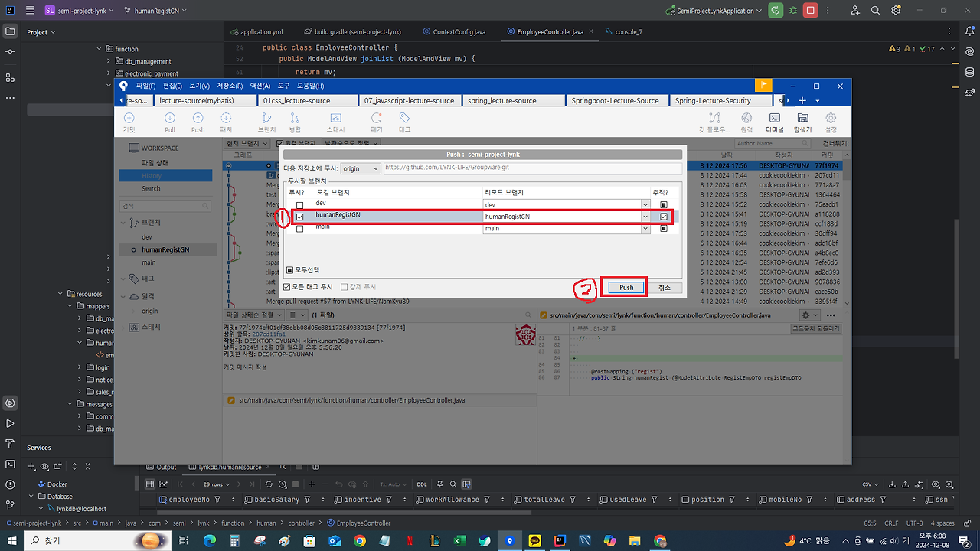Screen dimensions: 980x551
Task: Open Chrome from the Windows taskbar
Action: coord(360,540)
